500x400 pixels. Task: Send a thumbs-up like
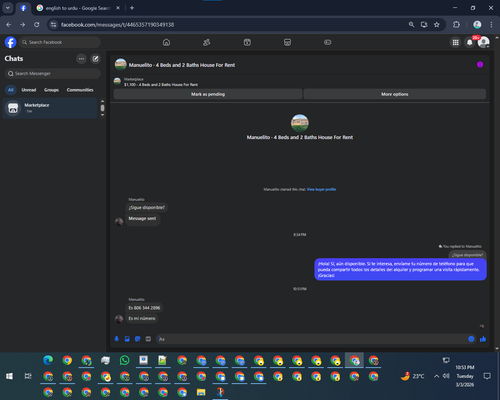483,339
